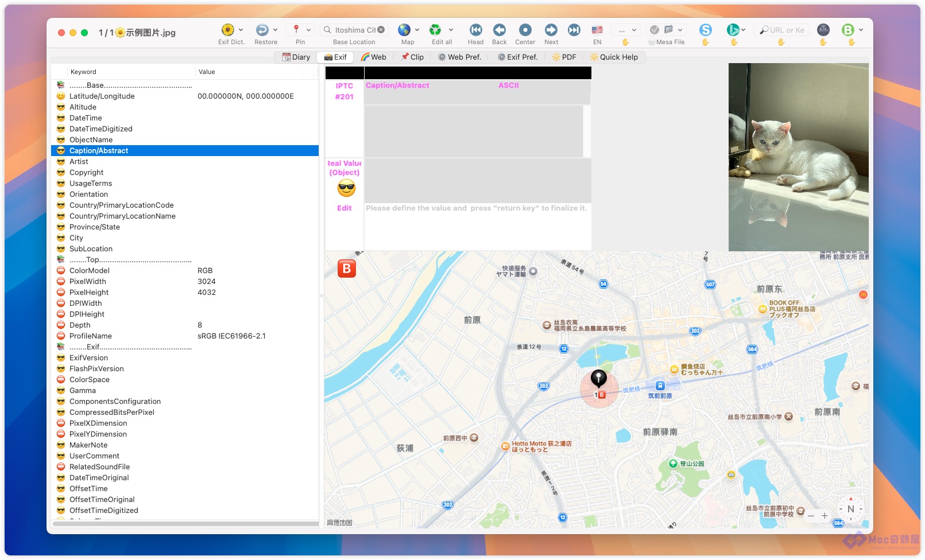
Task: Click the EN language flag
Action: pos(597,30)
